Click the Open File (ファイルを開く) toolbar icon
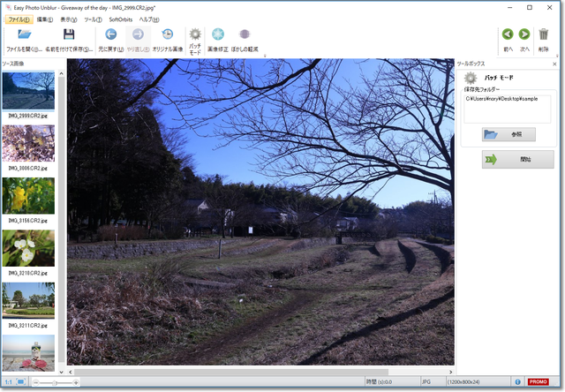 [24, 35]
